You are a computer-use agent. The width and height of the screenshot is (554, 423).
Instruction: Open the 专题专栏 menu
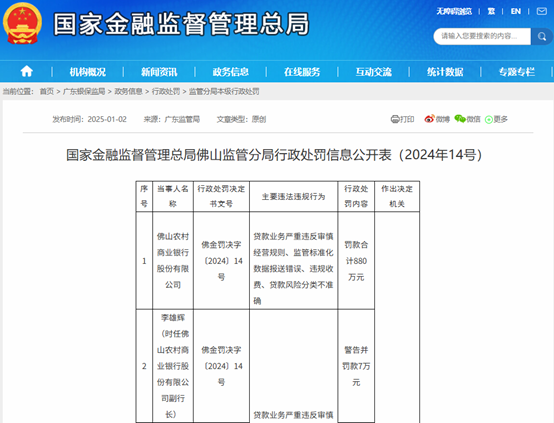517,72
